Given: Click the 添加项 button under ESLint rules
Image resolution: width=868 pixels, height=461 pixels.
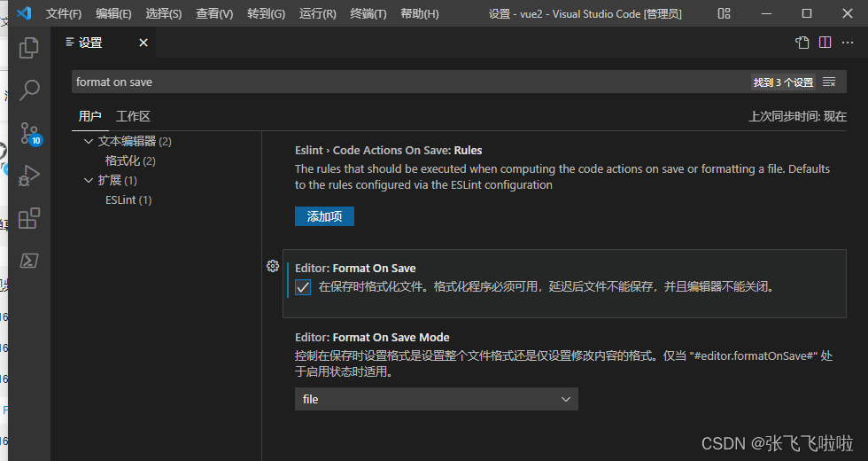Looking at the screenshot, I should (x=324, y=216).
